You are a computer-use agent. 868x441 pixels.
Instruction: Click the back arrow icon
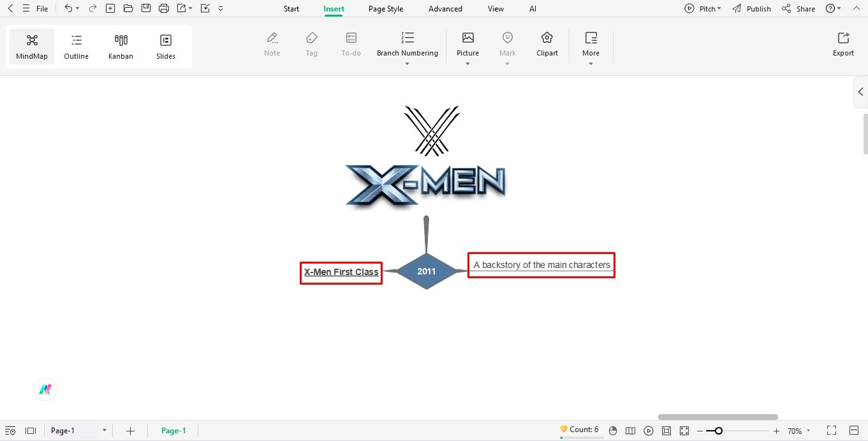10,9
